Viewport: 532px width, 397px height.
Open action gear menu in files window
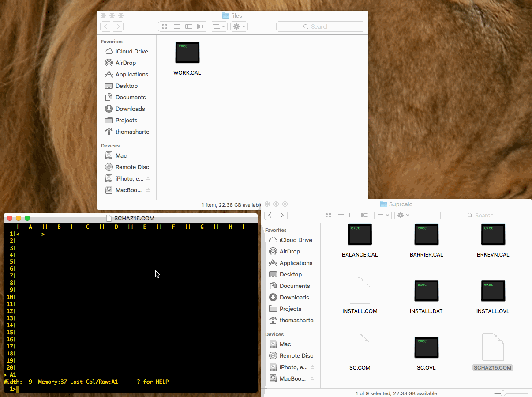click(239, 26)
